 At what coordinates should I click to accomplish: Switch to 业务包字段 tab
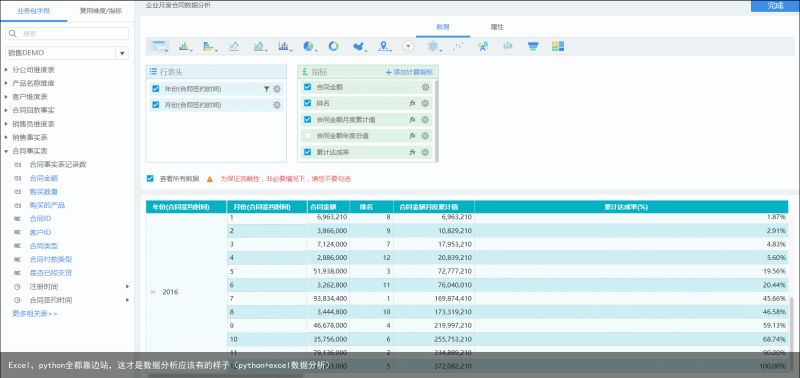pos(34,11)
